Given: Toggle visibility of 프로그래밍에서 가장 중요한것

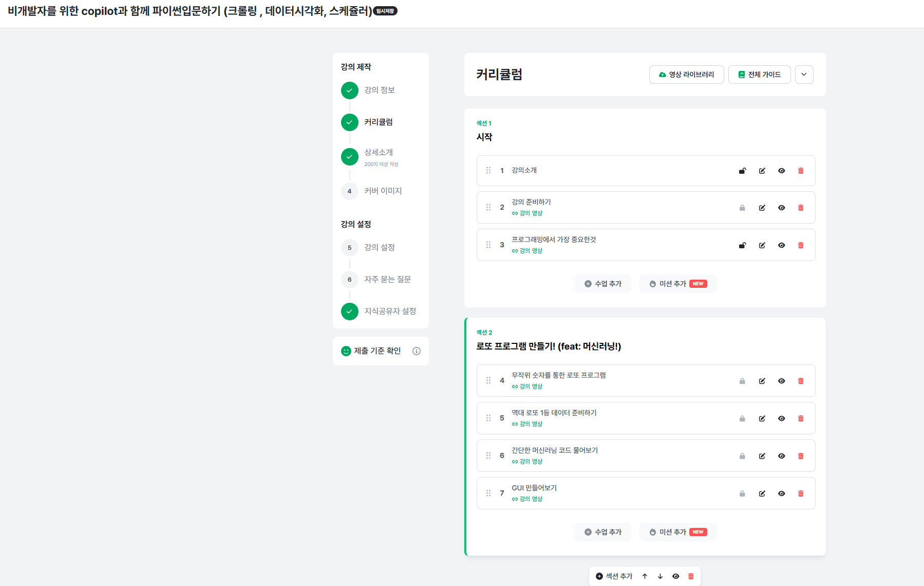Looking at the screenshot, I should (x=781, y=245).
